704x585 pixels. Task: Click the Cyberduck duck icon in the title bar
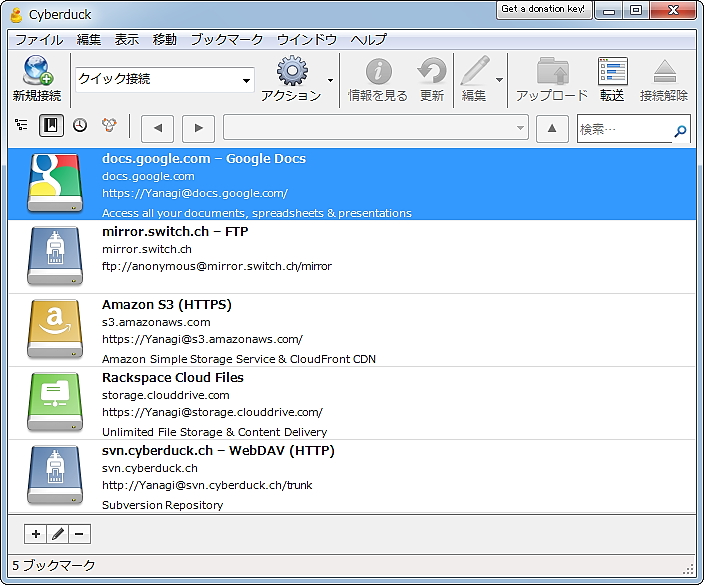pyautogui.click(x=17, y=15)
